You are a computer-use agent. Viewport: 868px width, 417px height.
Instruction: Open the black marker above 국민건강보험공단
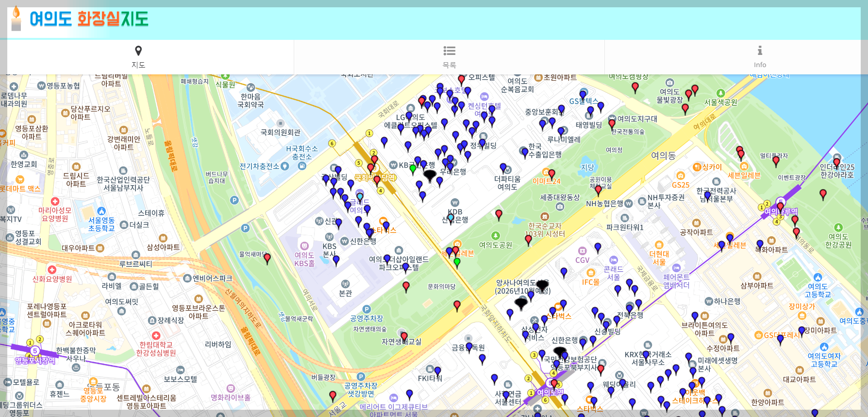[560, 352]
